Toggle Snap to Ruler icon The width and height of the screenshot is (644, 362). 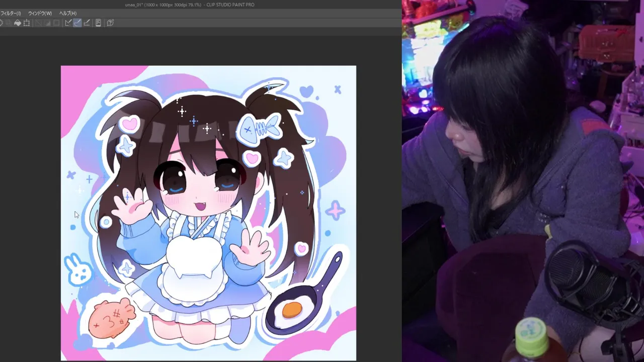[68, 23]
